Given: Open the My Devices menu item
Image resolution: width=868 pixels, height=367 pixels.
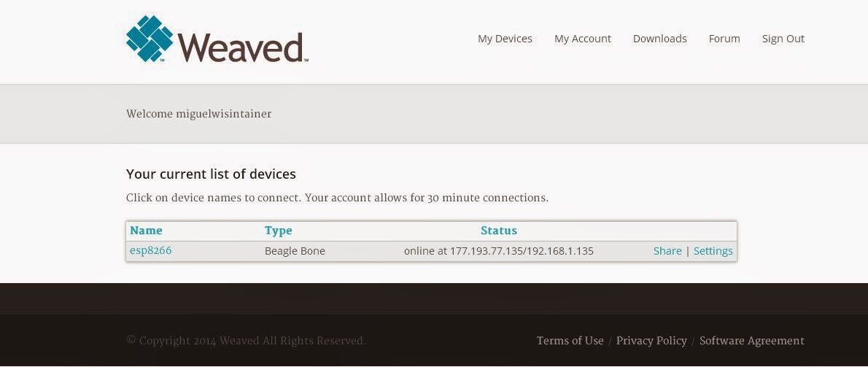Looking at the screenshot, I should pos(505,39).
